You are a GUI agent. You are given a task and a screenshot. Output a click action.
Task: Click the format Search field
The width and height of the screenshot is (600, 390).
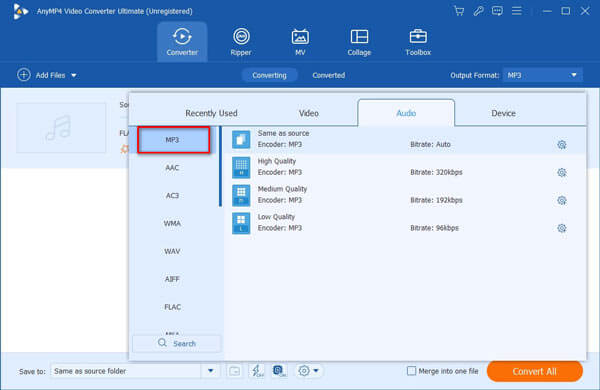[x=176, y=343]
